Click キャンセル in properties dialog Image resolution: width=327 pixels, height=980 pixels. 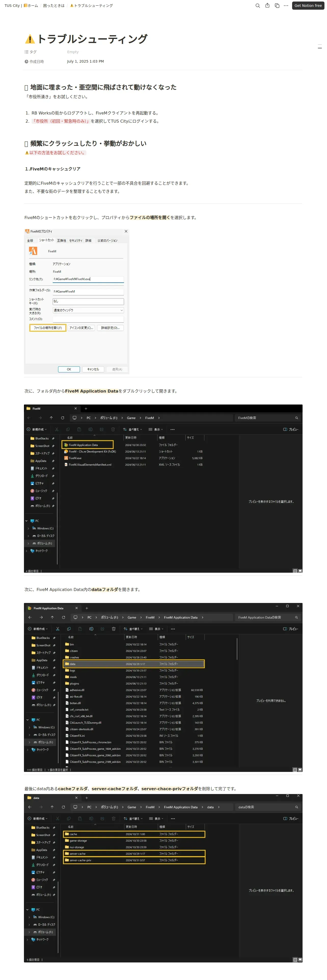pos(93,369)
